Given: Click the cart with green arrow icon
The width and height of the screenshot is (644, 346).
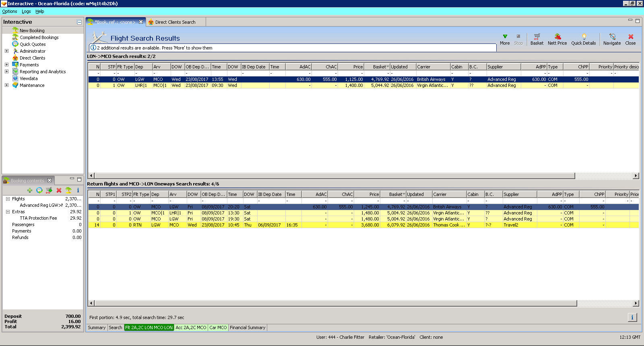Looking at the screenshot, I should (49, 190).
